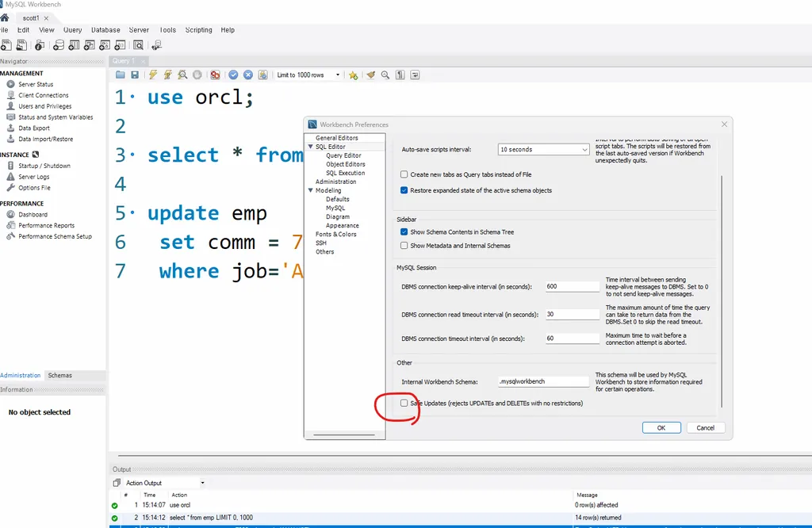The image size is (812, 528).
Task: Click the home icon tab
Action: point(5,17)
